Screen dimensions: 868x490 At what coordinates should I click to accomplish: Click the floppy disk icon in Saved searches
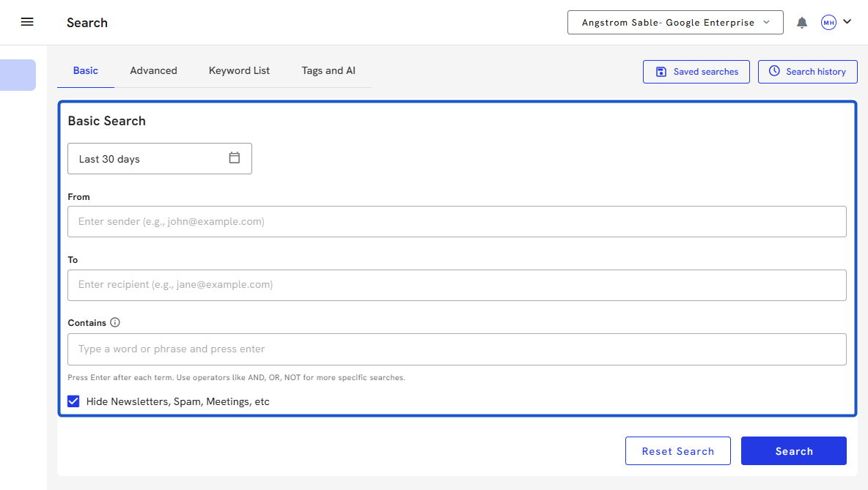click(x=661, y=72)
